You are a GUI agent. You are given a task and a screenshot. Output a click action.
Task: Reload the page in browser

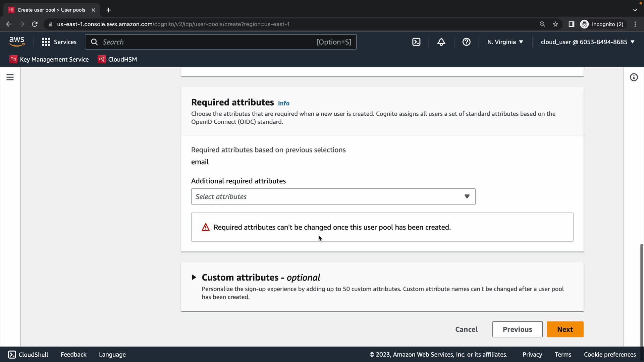coord(35,24)
